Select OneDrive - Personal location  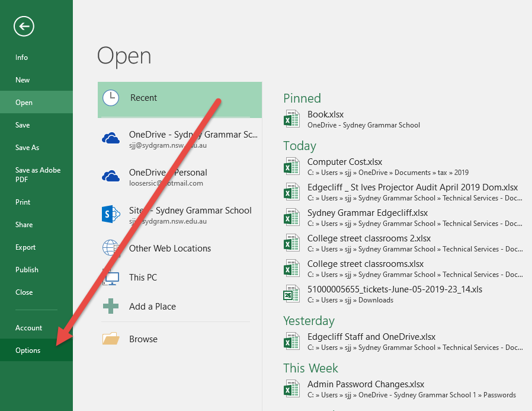tap(180, 177)
